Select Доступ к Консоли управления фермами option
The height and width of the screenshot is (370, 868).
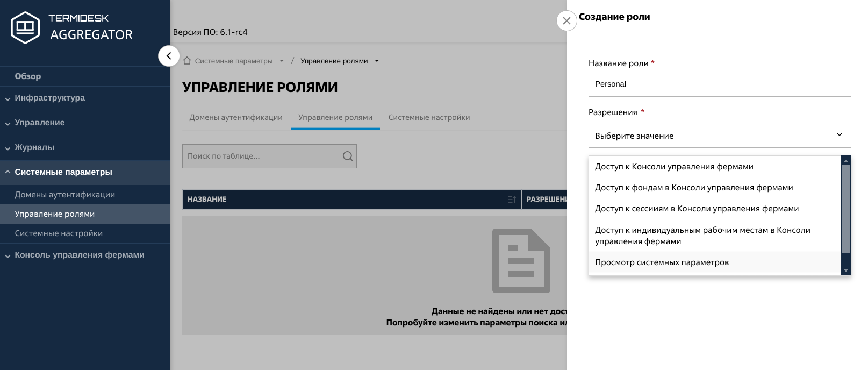[674, 167]
